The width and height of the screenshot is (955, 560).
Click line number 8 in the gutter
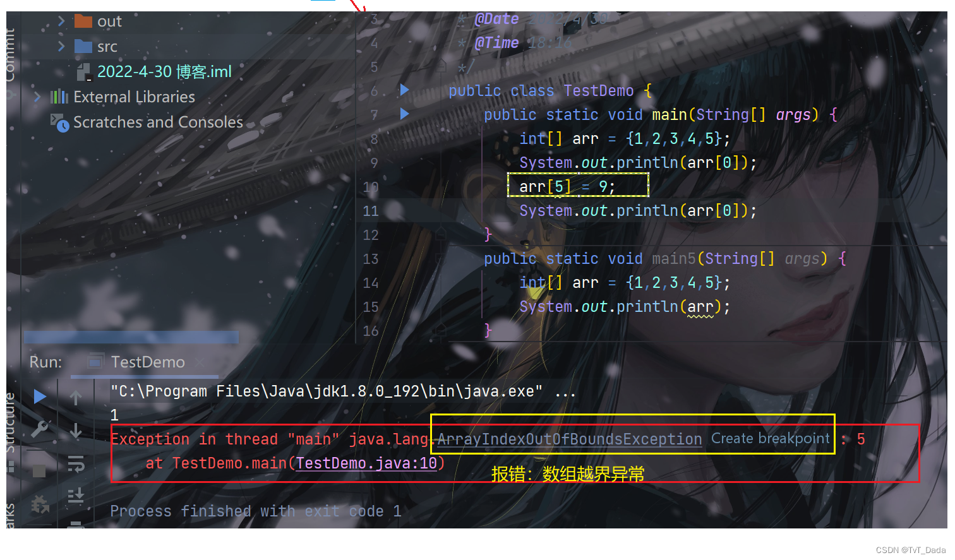[x=374, y=139]
